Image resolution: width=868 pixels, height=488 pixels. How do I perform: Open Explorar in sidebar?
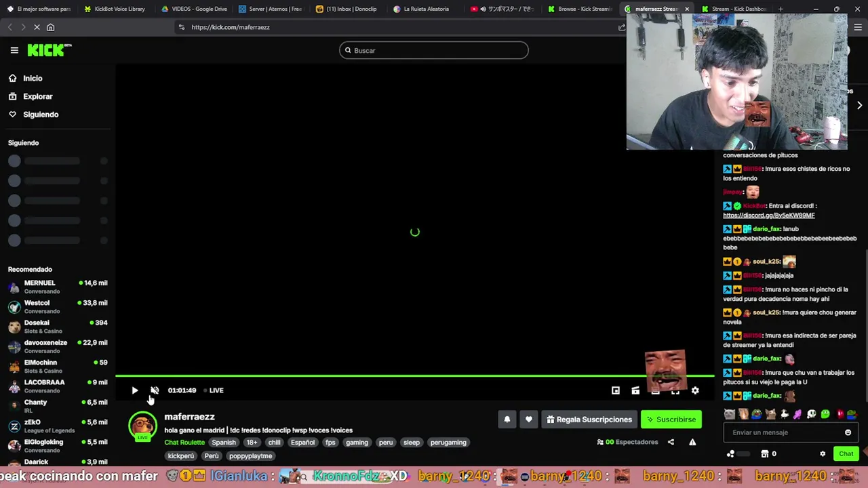38,96
